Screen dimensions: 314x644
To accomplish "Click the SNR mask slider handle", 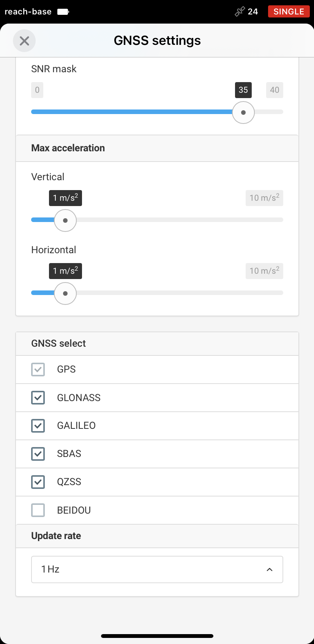I will [243, 113].
